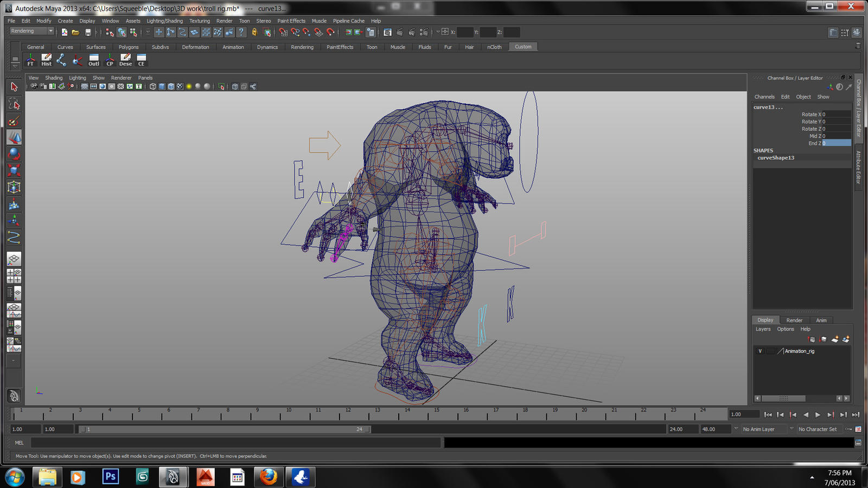This screenshot has width=868, height=488.
Task: Select the arrow Select tool in toolbox
Action: tap(14, 87)
